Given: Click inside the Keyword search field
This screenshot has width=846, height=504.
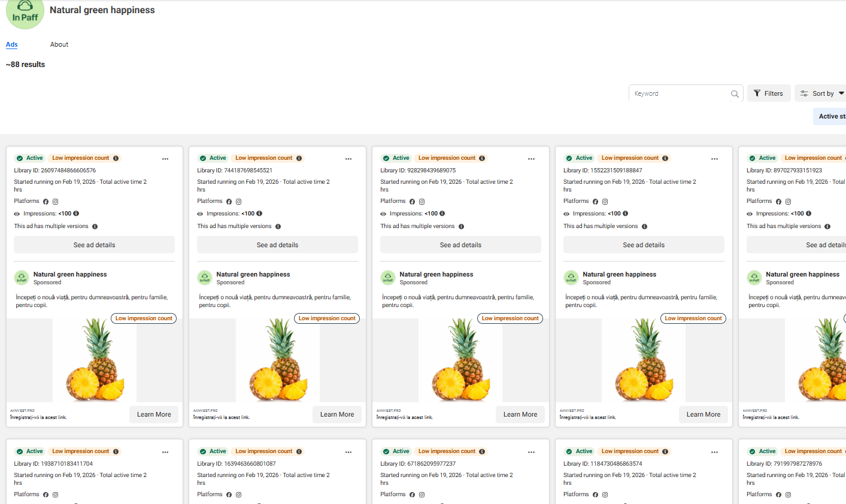Looking at the screenshot, I should pos(680,93).
